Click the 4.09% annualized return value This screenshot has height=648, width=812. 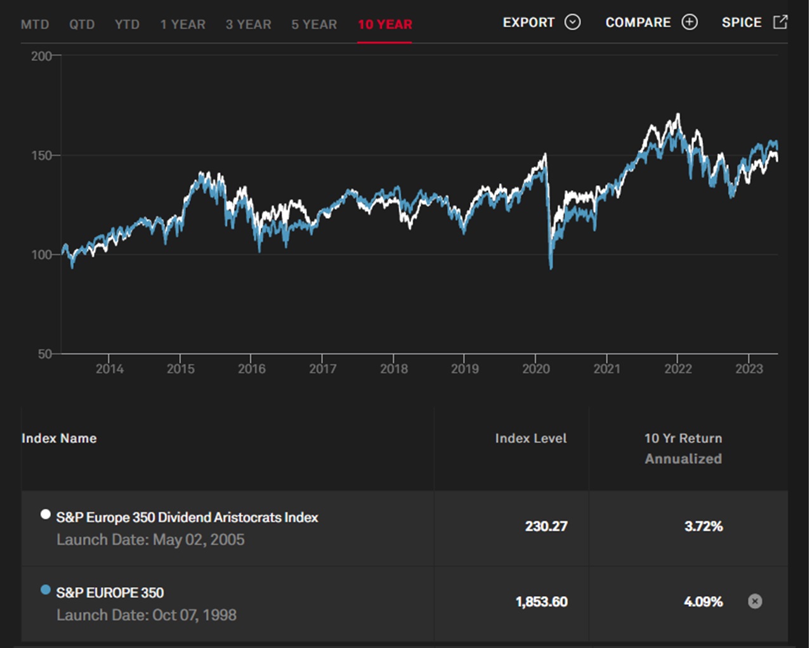(704, 602)
